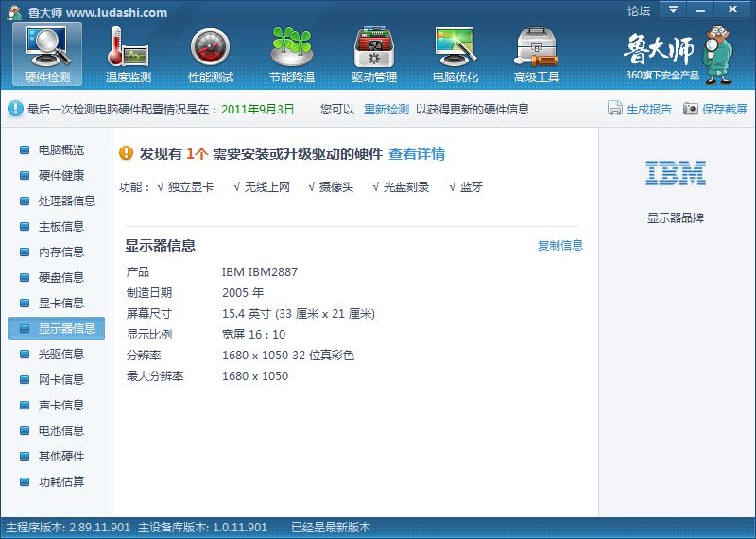
Task: Click the product value IBM IBM2887
Action: [x=259, y=272]
